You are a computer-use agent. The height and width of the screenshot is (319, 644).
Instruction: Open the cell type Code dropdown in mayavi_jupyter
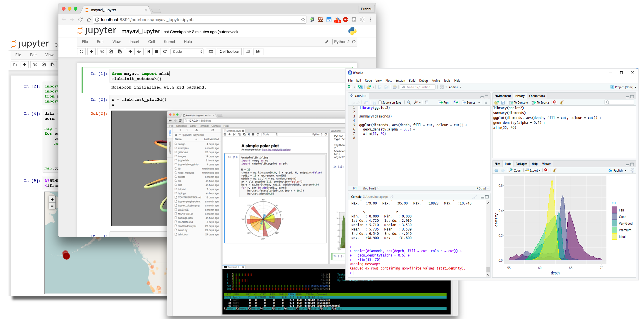click(187, 52)
